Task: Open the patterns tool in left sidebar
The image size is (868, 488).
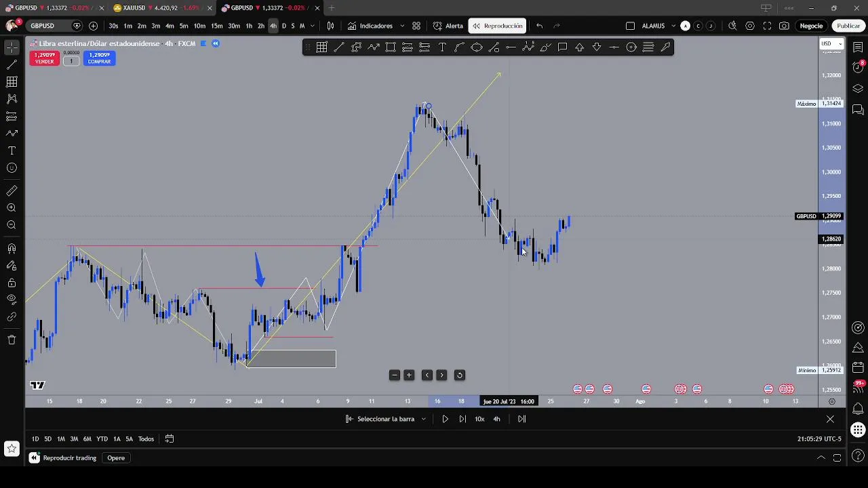Action: 12,99
